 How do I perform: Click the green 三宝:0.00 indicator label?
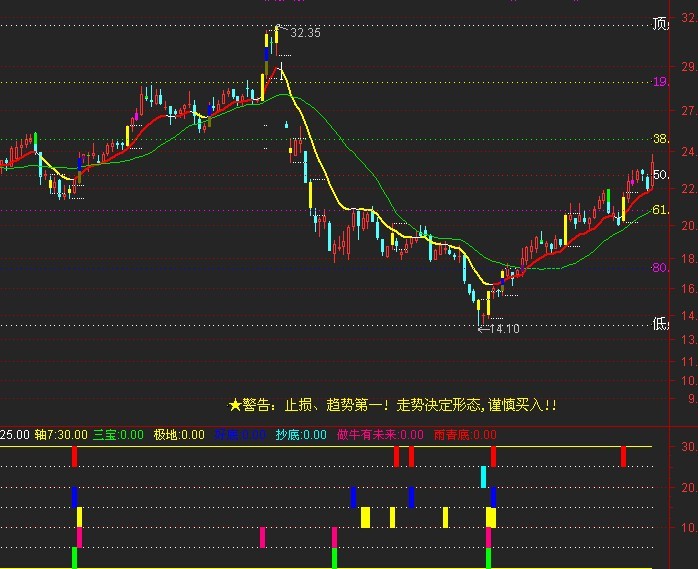point(118,435)
